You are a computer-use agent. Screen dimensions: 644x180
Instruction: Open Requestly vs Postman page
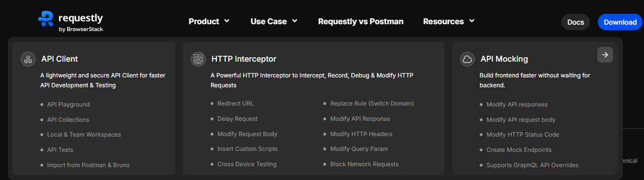pyautogui.click(x=361, y=21)
